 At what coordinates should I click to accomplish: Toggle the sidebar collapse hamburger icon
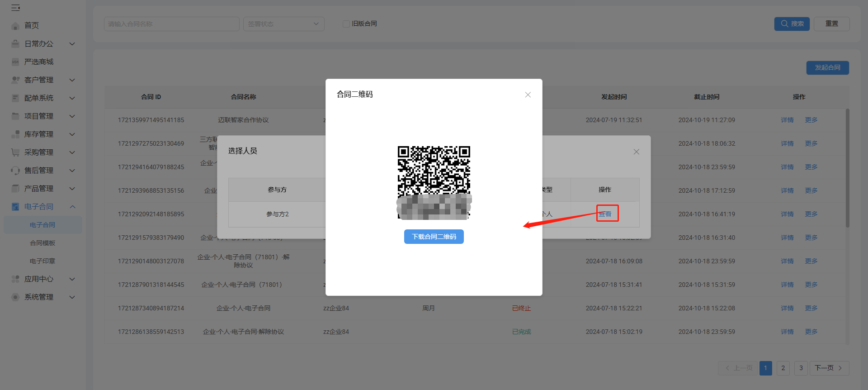(x=15, y=8)
